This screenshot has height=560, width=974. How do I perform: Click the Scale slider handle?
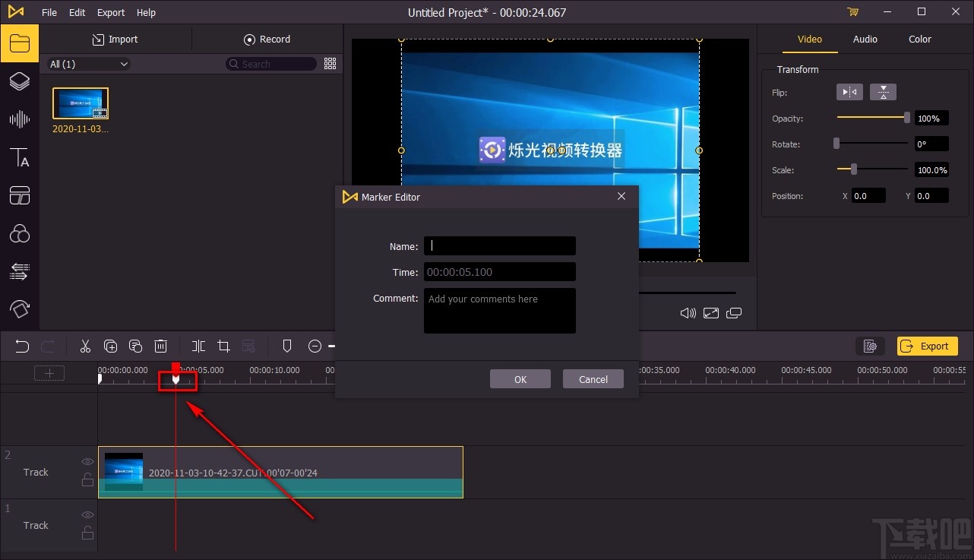click(854, 169)
